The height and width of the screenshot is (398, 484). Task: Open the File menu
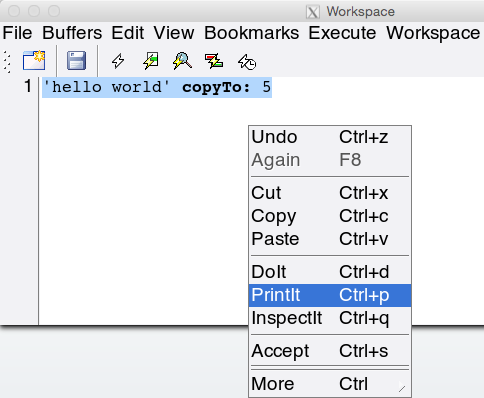17,33
